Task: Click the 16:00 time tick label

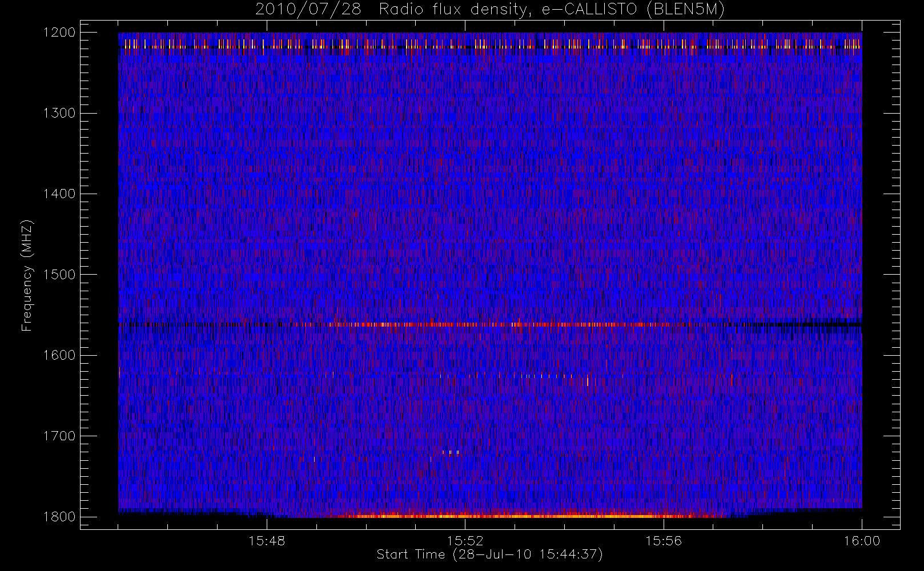Action: pyautogui.click(x=862, y=541)
